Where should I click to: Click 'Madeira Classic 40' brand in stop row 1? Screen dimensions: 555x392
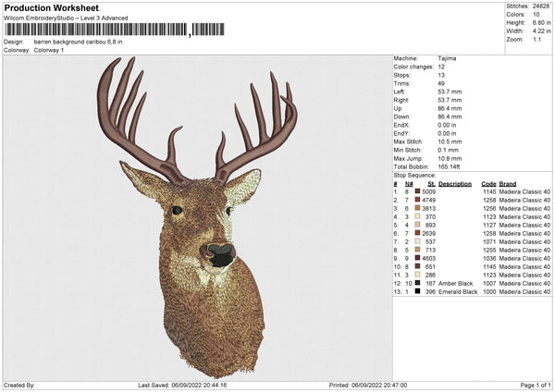pos(524,191)
